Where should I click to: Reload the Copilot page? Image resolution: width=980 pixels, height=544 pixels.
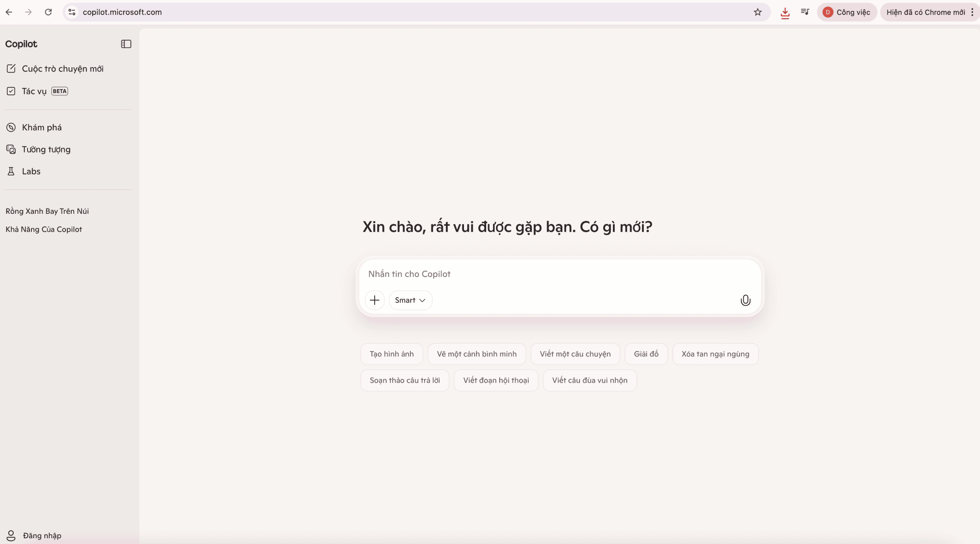[48, 12]
